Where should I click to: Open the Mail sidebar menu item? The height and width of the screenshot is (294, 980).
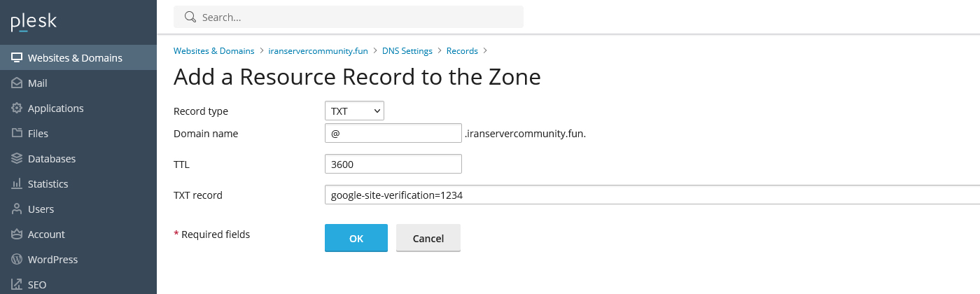[38, 83]
